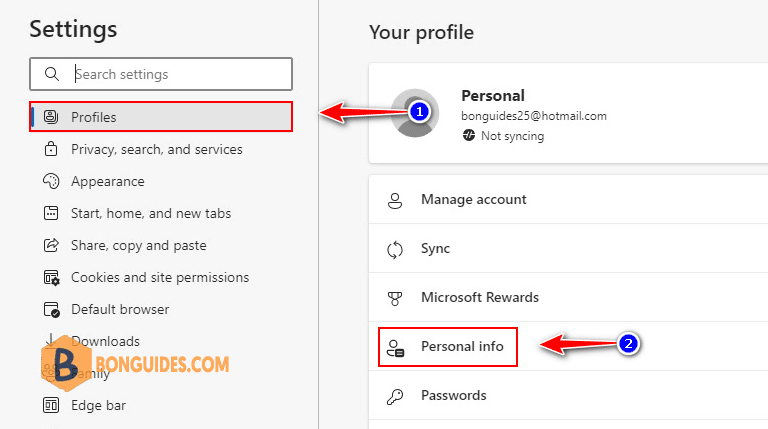
Task: Click the Personal profile avatar picture
Action: point(413,113)
